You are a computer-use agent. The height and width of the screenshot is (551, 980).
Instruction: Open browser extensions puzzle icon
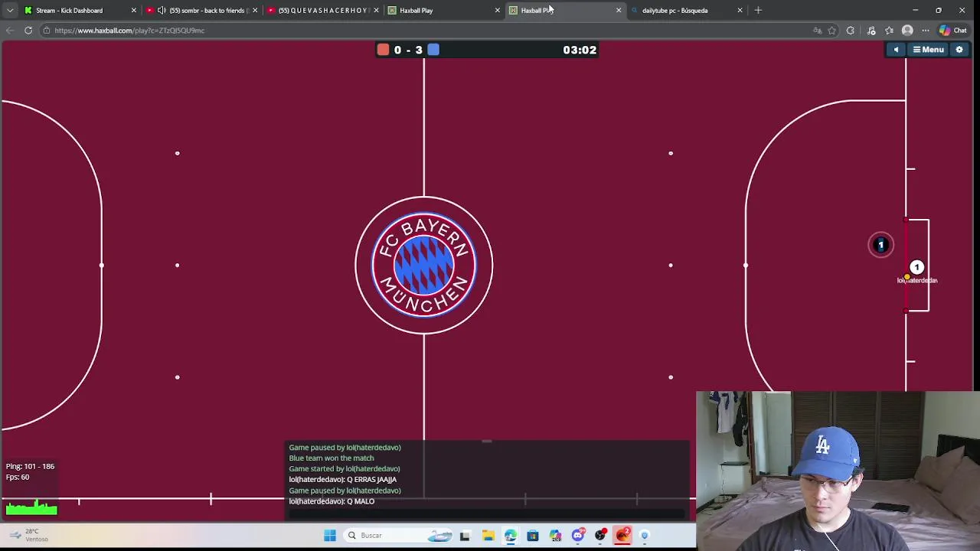click(x=851, y=31)
